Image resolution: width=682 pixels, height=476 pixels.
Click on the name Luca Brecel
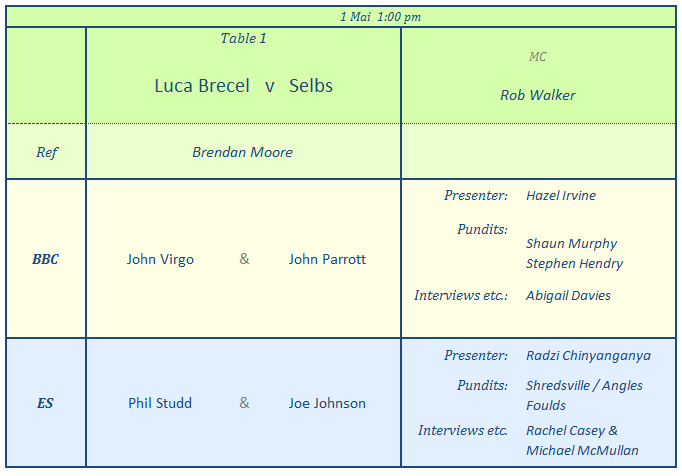tap(202, 86)
